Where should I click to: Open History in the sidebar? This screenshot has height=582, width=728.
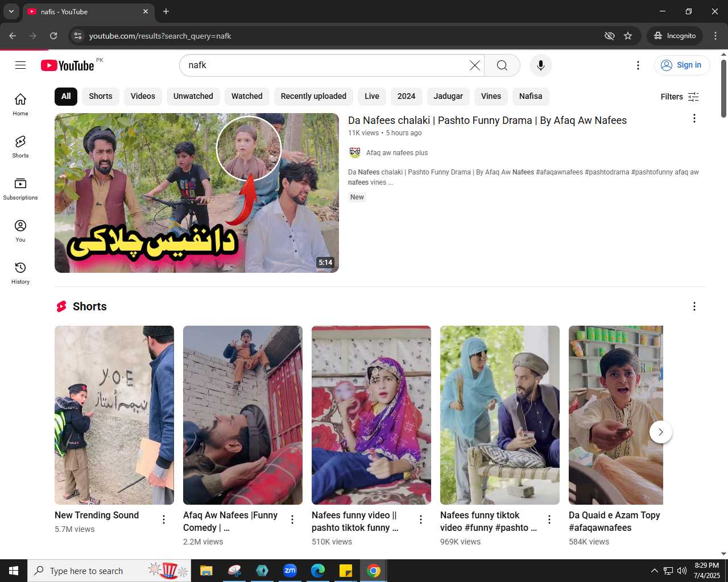20,273
